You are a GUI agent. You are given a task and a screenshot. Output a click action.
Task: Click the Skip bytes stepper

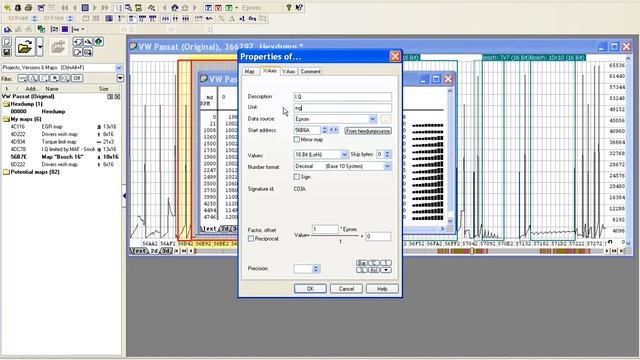(x=387, y=154)
